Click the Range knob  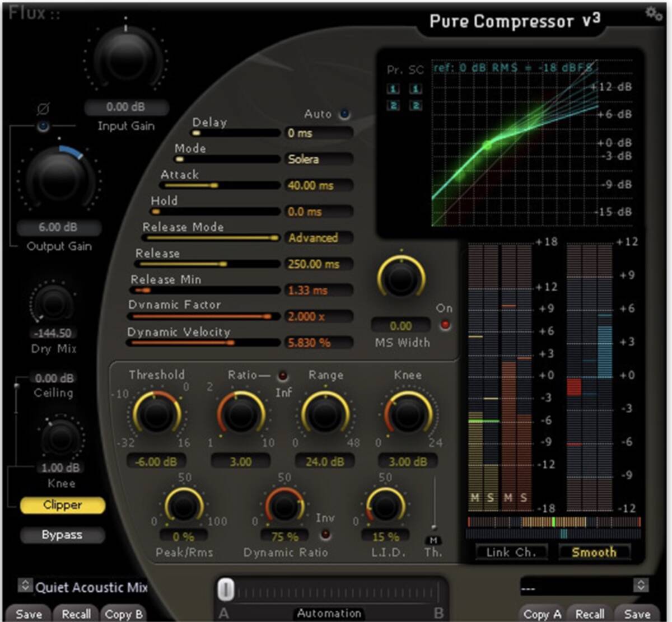coord(325,415)
